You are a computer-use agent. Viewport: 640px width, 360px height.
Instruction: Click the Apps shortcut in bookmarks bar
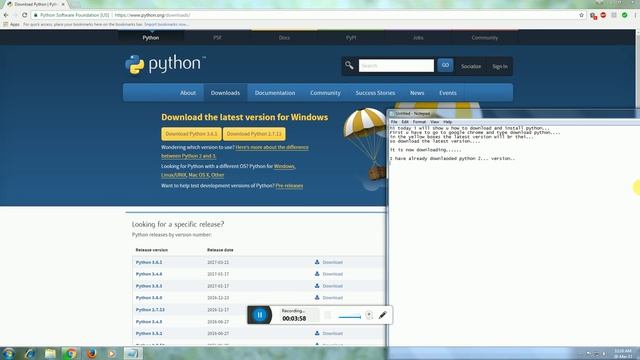11,24
